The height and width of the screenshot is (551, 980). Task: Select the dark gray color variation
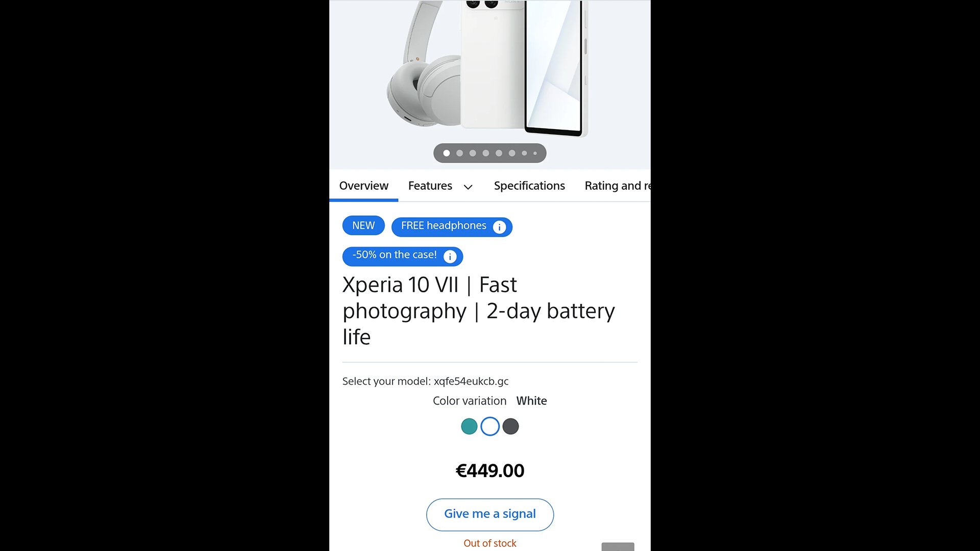tap(510, 427)
